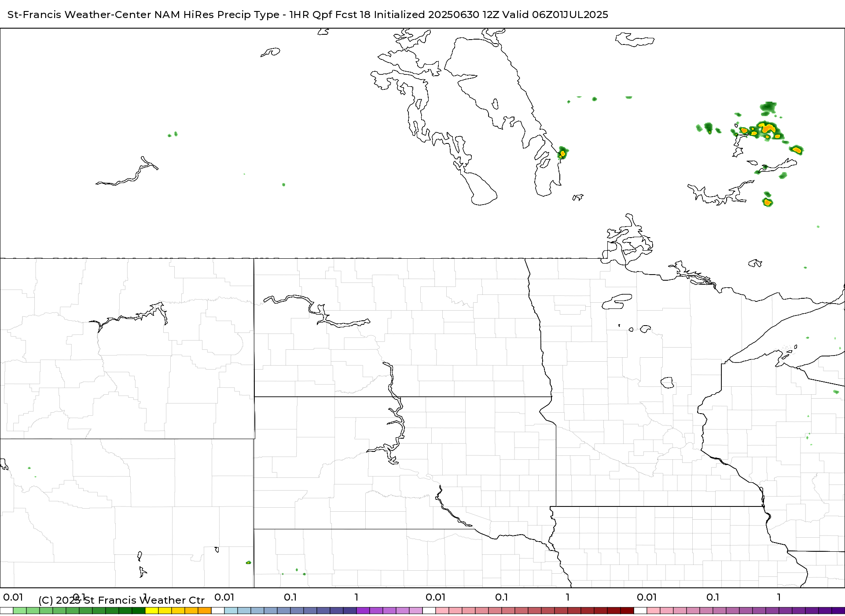Select the lightest green swatch in the rain scale

coord(20,611)
